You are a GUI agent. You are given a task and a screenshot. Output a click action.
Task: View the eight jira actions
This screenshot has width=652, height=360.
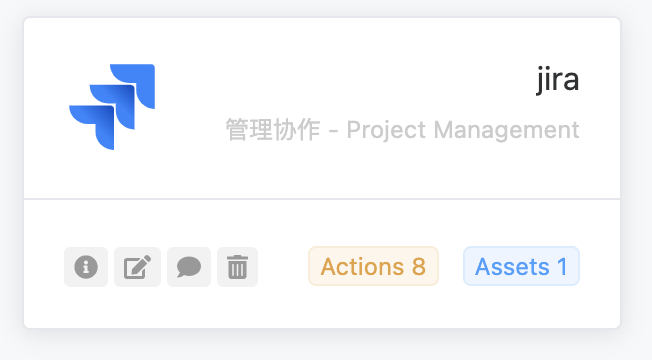point(373,266)
